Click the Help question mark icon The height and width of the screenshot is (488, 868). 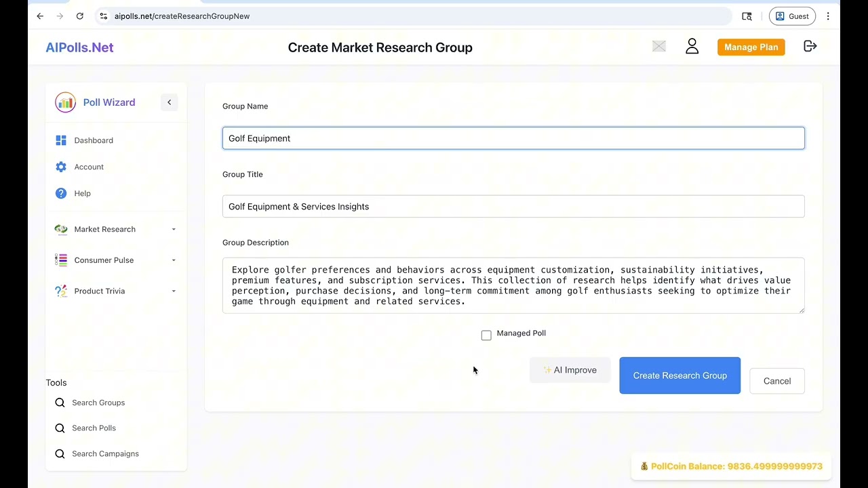coord(61,193)
